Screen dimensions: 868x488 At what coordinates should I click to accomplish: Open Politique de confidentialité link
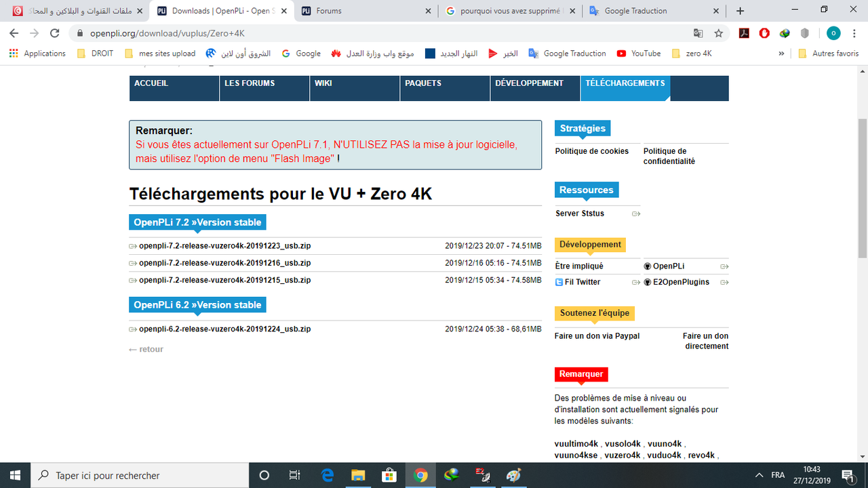[x=669, y=157]
